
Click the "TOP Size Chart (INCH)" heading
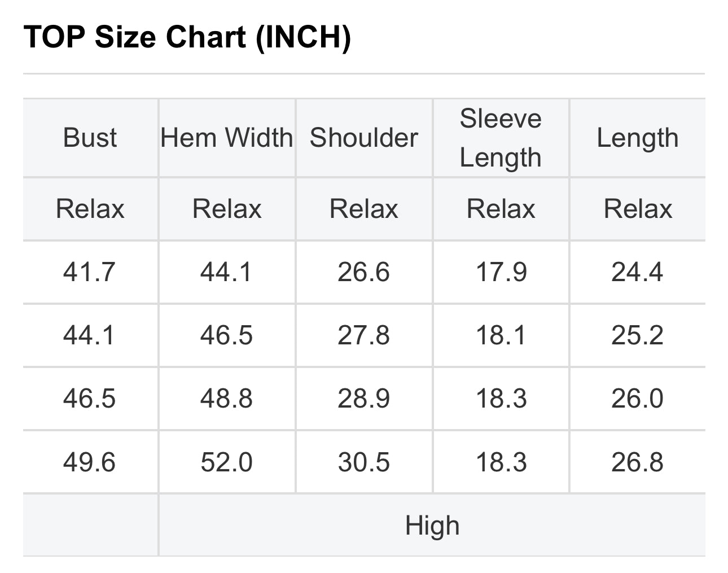(x=187, y=37)
